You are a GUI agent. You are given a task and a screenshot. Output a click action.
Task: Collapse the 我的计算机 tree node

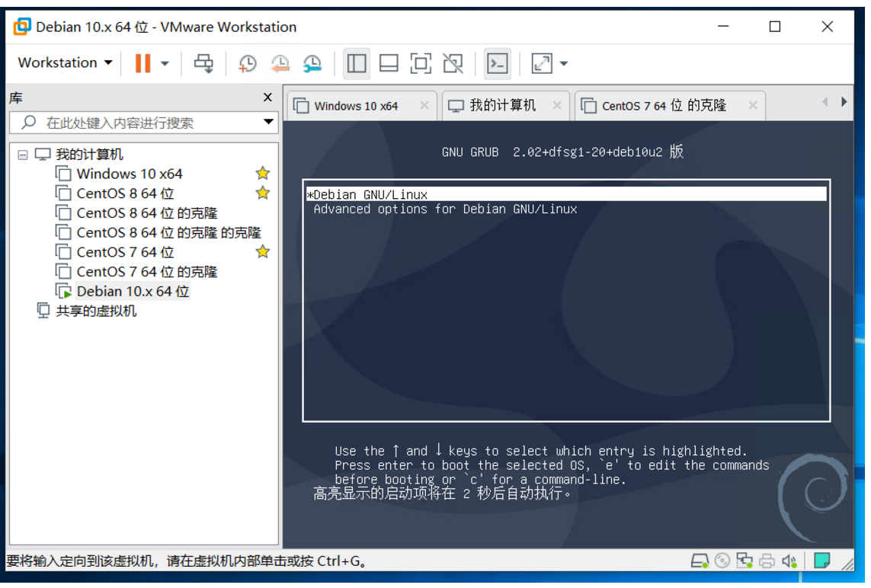coord(22,153)
